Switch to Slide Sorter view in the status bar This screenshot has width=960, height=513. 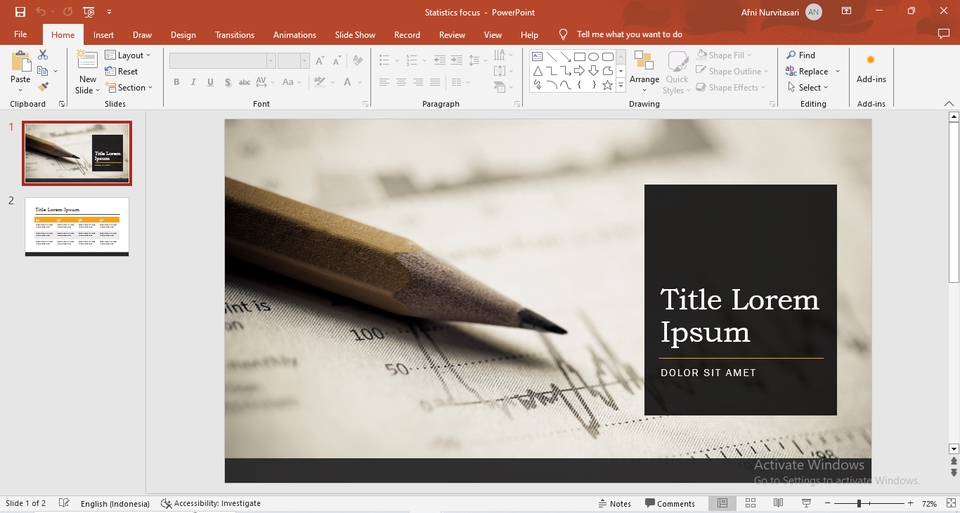(x=750, y=503)
